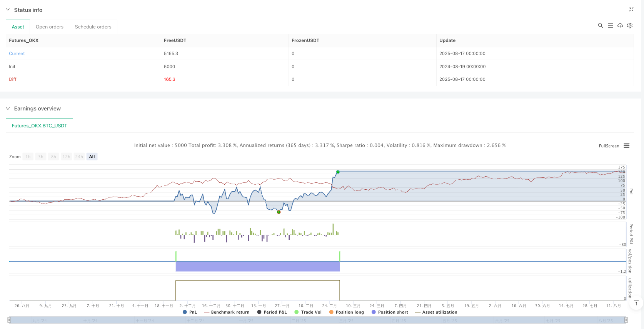Click the green marker at PnL peak
The image size is (644, 329).
(x=338, y=172)
